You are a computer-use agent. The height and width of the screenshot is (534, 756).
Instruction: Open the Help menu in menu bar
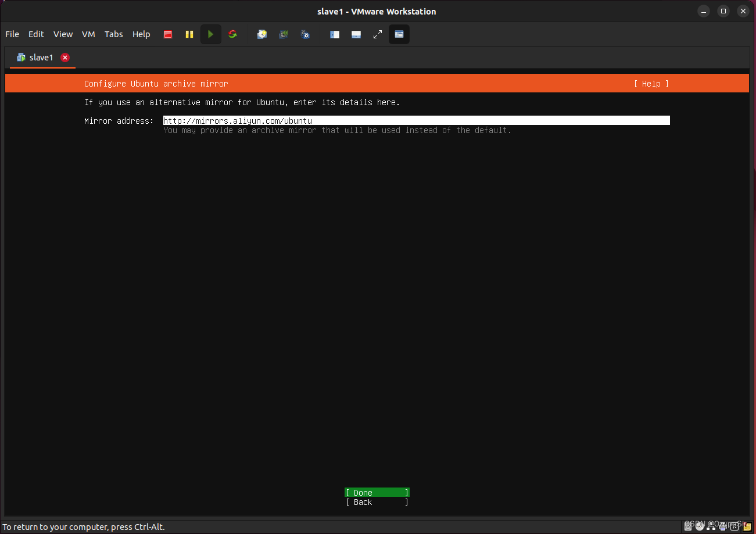click(141, 34)
